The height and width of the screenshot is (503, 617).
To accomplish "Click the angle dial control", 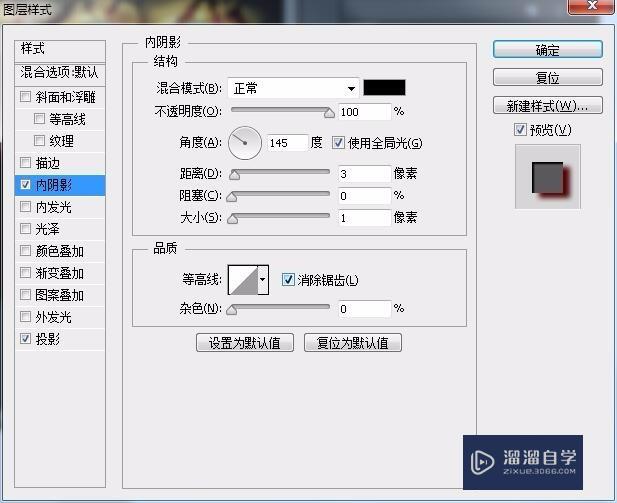I will pos(245,143).
